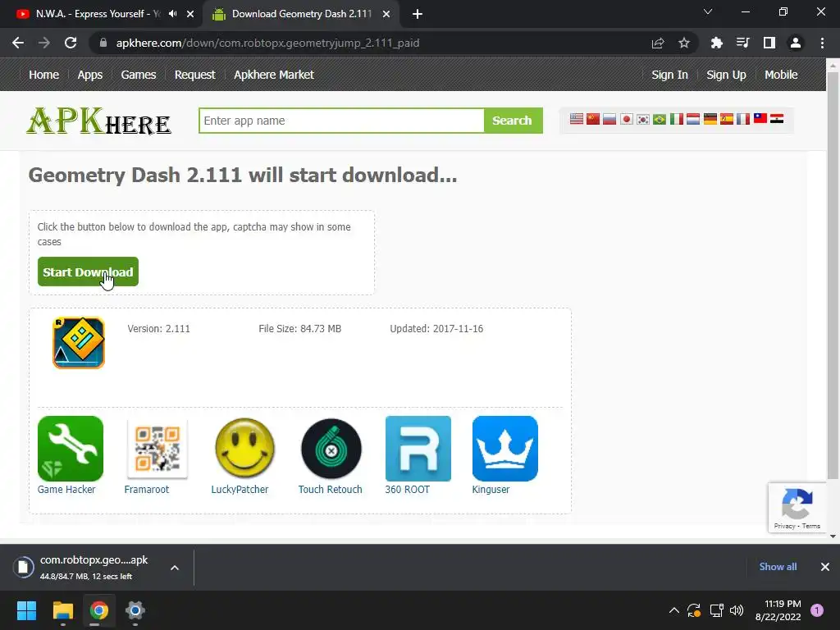Image resolution: width=840 pixels, height=630 pixels.
Task: Select the France flag language
Action: coord(743,119)
